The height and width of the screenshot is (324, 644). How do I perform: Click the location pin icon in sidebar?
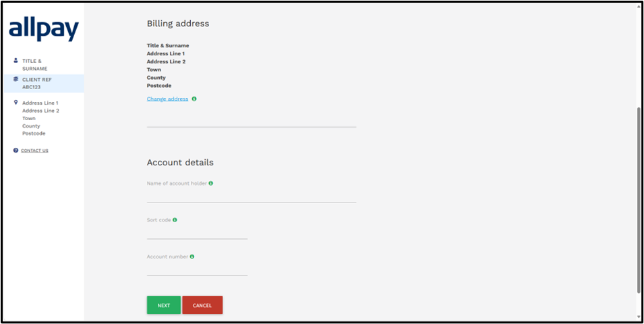pos(16,103)
